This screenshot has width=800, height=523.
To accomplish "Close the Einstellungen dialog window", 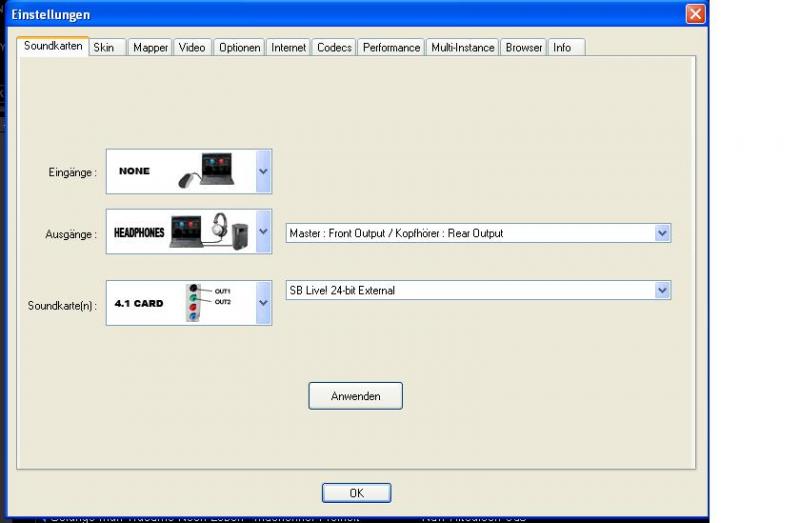I will point(695,14).
